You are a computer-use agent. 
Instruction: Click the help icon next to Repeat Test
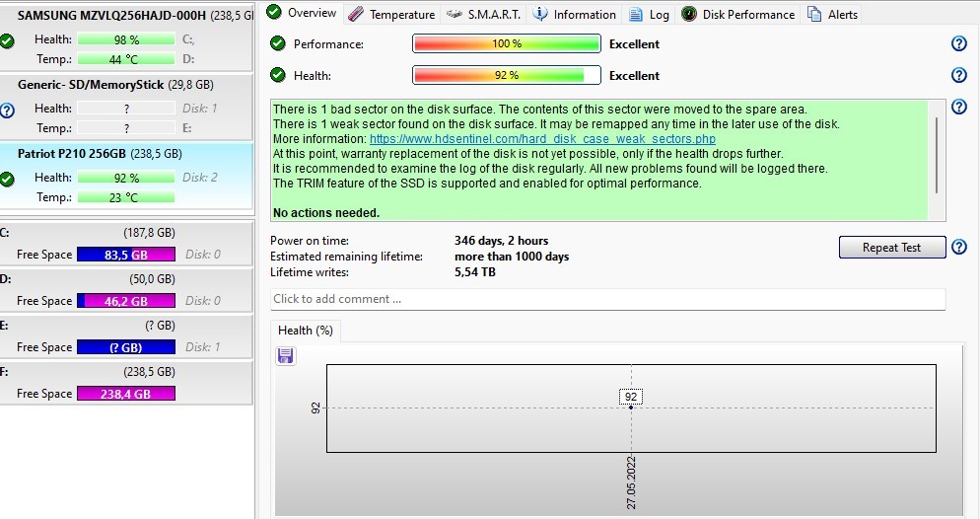[x=958, y=247]
